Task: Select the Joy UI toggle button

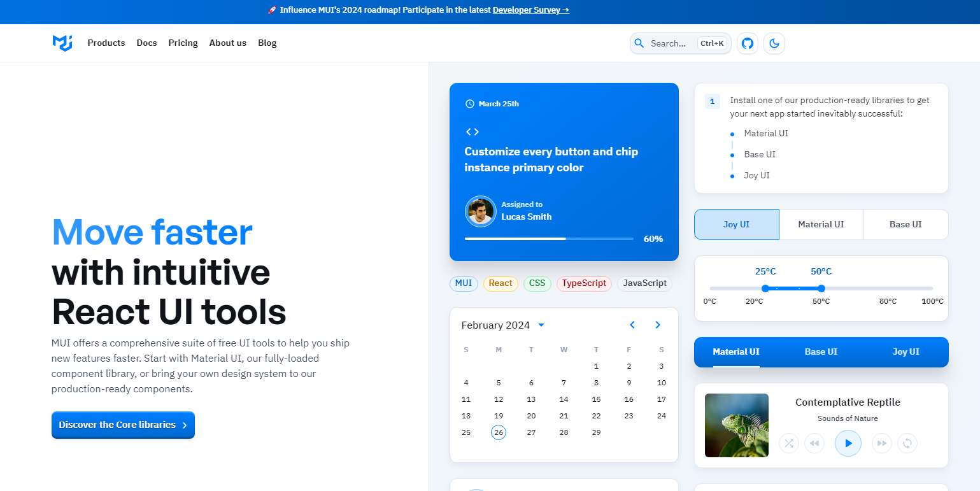Action: click(737, 224)
